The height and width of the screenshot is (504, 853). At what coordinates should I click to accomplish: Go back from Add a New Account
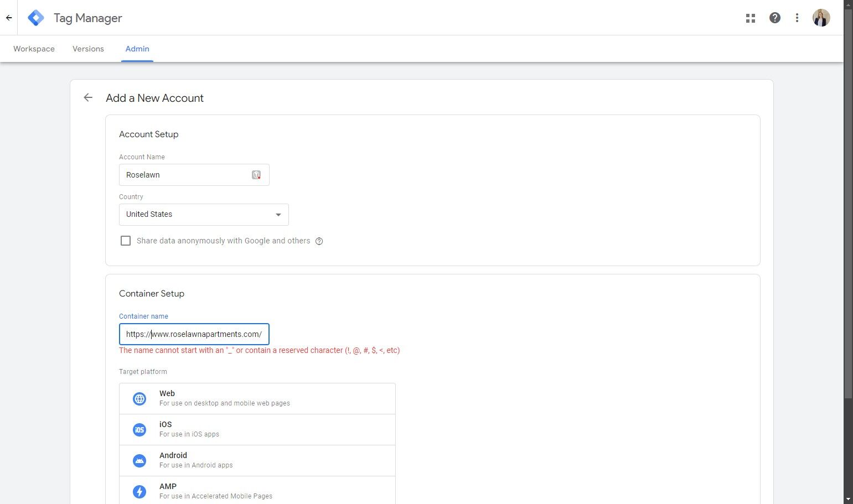point(88,98)
